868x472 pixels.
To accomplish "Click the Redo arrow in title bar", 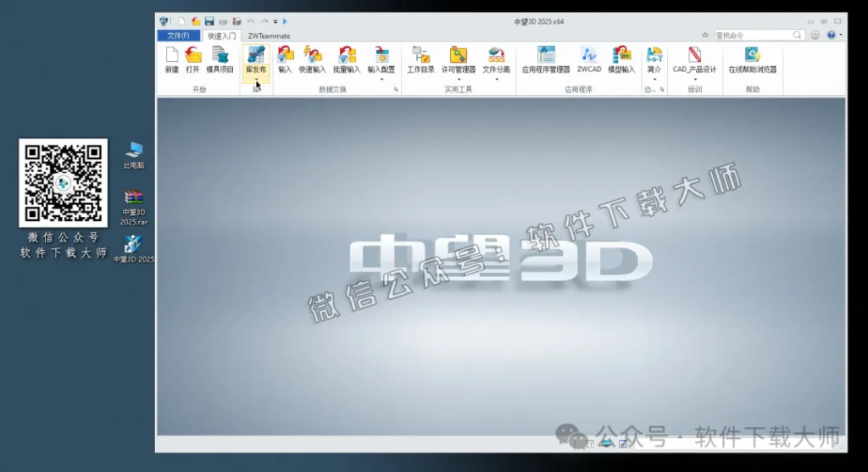I will coord(264,21).
